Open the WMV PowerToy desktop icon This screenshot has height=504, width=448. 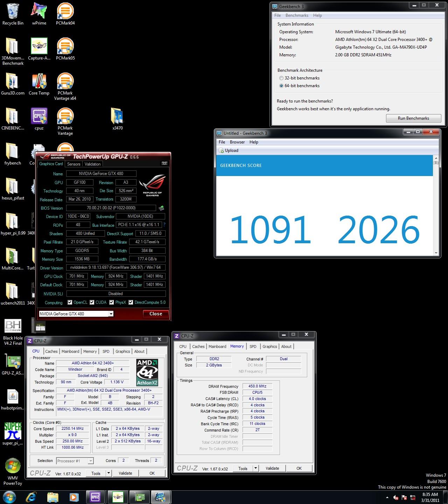(13, 471)
